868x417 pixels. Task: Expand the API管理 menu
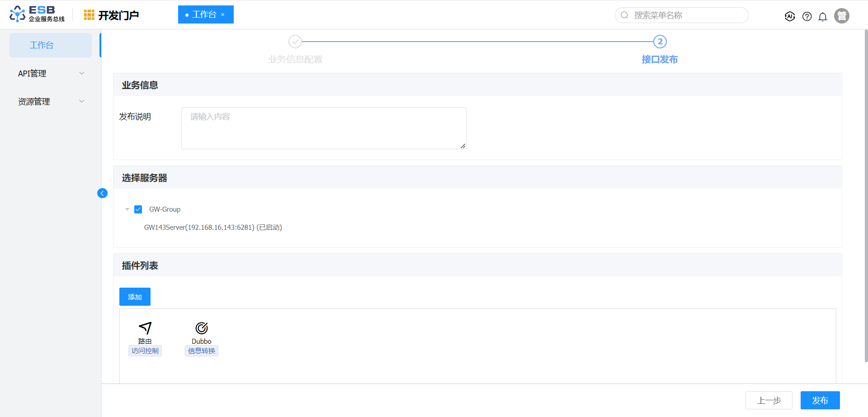pyautogui.click(x=51, y=73)
